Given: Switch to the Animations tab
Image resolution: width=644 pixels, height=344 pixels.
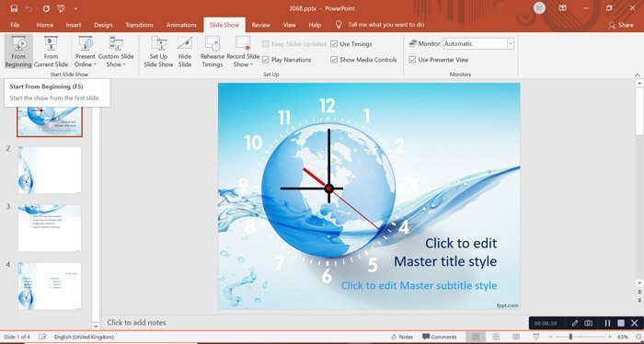Looking at the screenshot, I should point(181,25).
